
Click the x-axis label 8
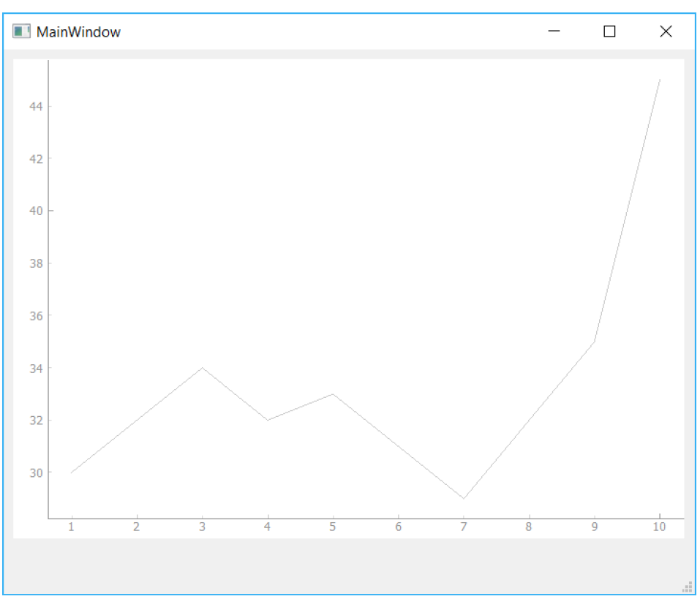[x=529, y=527]
